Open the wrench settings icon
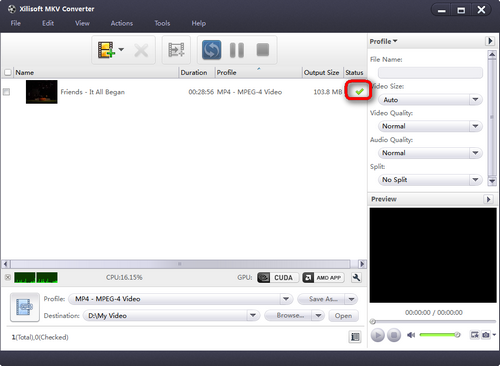Viewport: 500px width, 366px height. [x=356, y=277]
